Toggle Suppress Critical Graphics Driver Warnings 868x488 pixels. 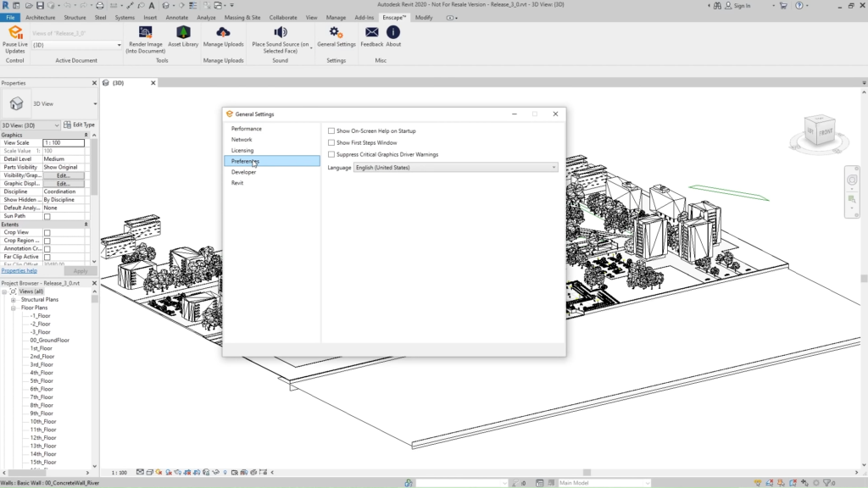point(331,154)
